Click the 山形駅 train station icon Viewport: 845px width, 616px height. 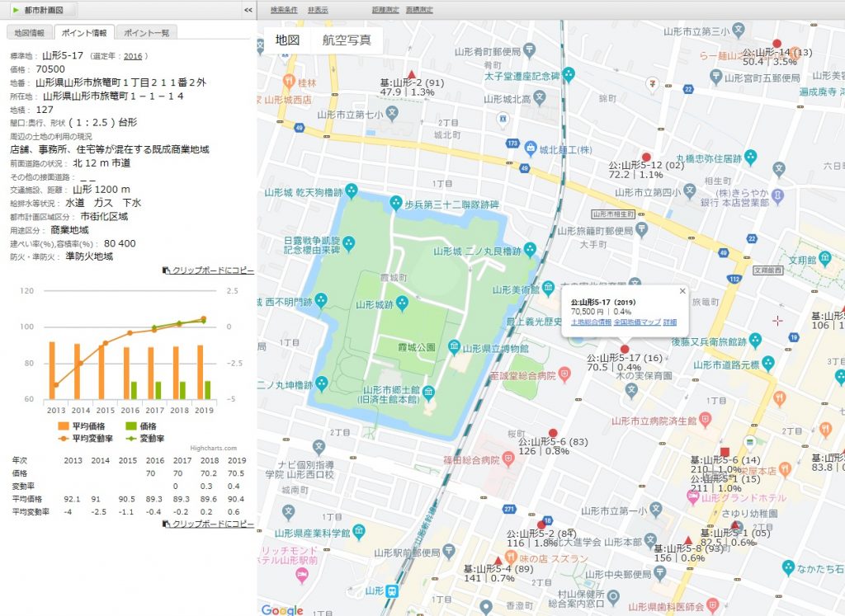pos(392,590)
